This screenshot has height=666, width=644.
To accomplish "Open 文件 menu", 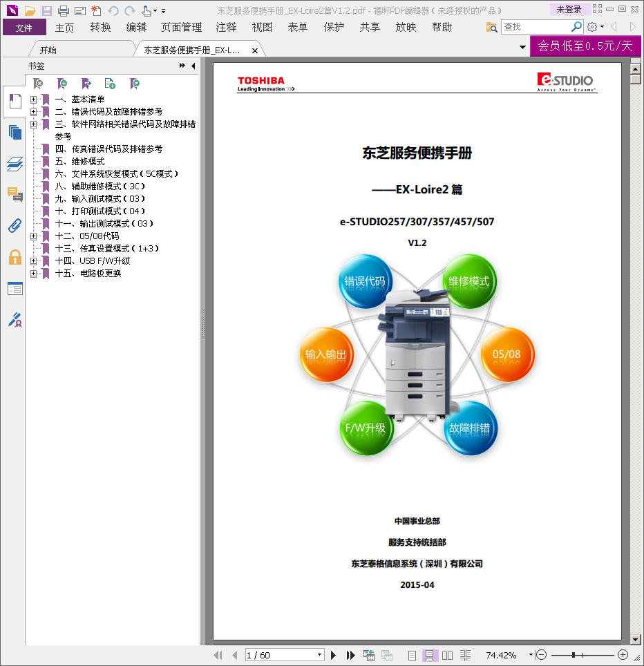I will 24,27.
